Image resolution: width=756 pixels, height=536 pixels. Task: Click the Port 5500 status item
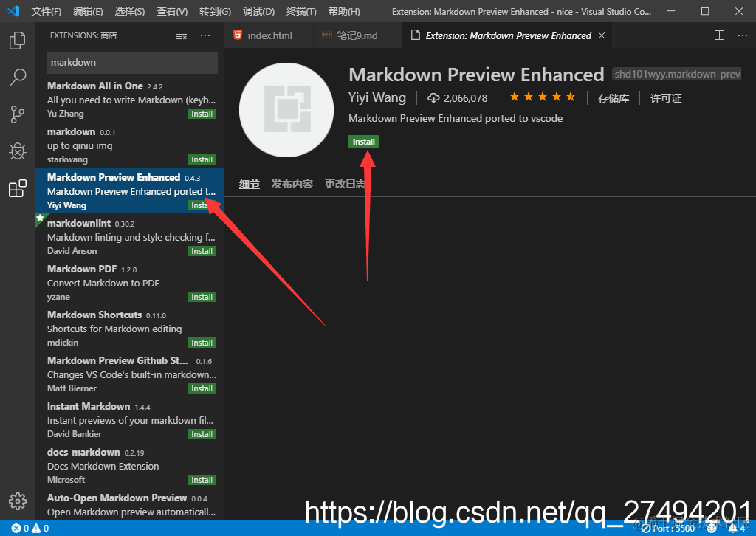click(x=667, y=529)
